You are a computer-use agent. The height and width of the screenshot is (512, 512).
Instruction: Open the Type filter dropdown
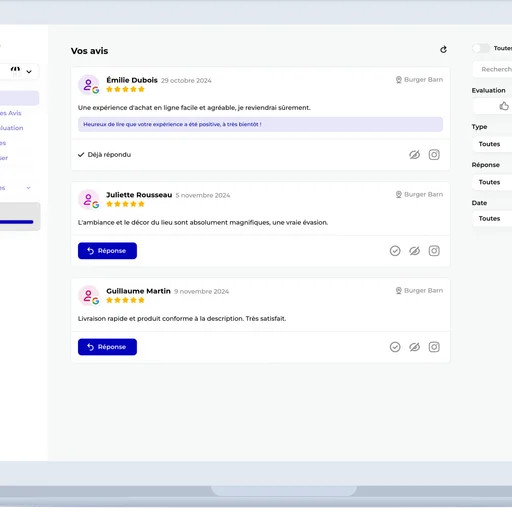(493, 144)
